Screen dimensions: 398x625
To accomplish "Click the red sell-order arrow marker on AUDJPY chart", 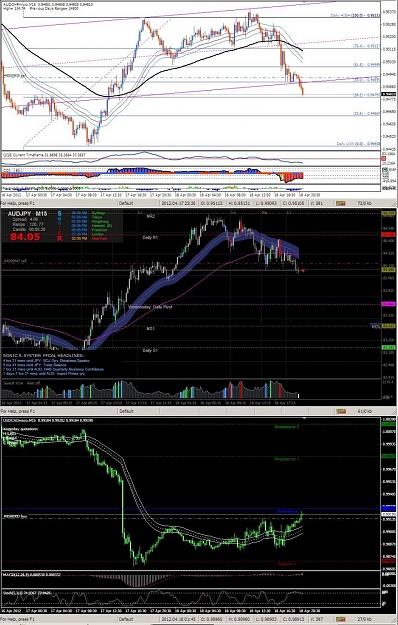I will coord(303,271).
